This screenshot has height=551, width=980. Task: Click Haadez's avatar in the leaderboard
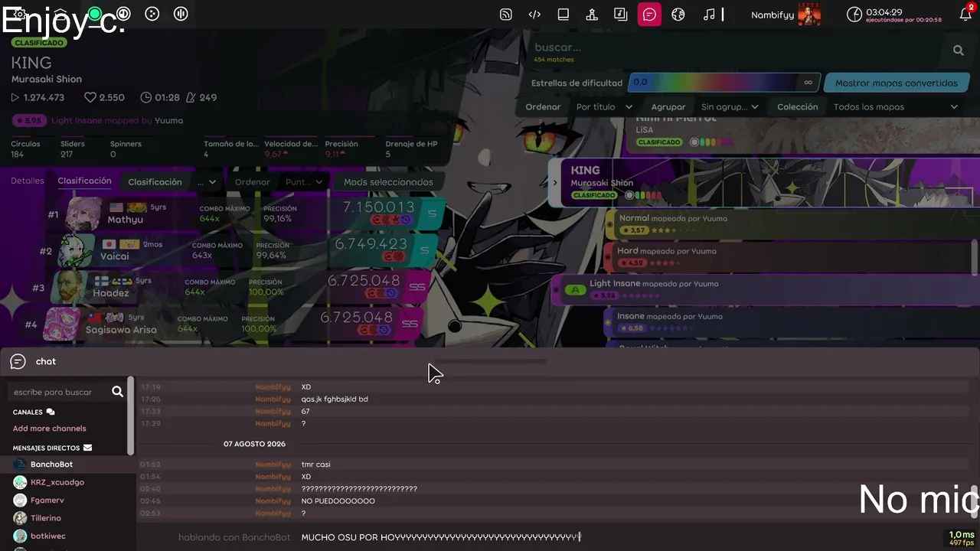70,287
